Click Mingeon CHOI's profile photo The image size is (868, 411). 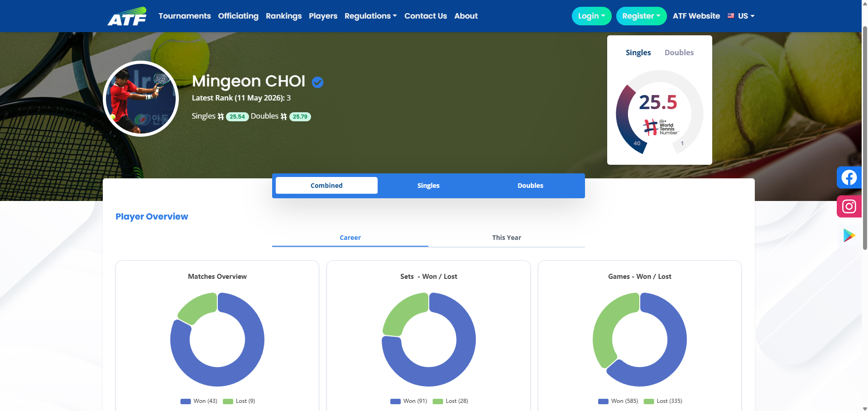tap(141, 99)
